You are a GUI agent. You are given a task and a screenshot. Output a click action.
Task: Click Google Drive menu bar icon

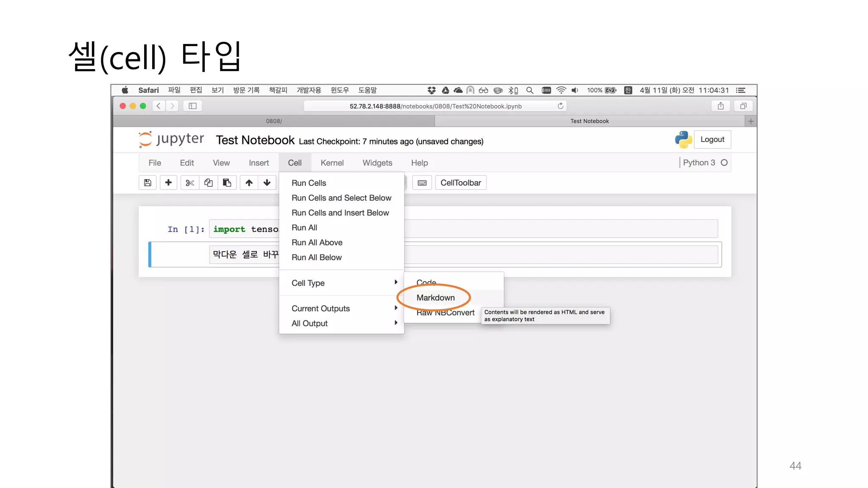(x=445, y=90)
